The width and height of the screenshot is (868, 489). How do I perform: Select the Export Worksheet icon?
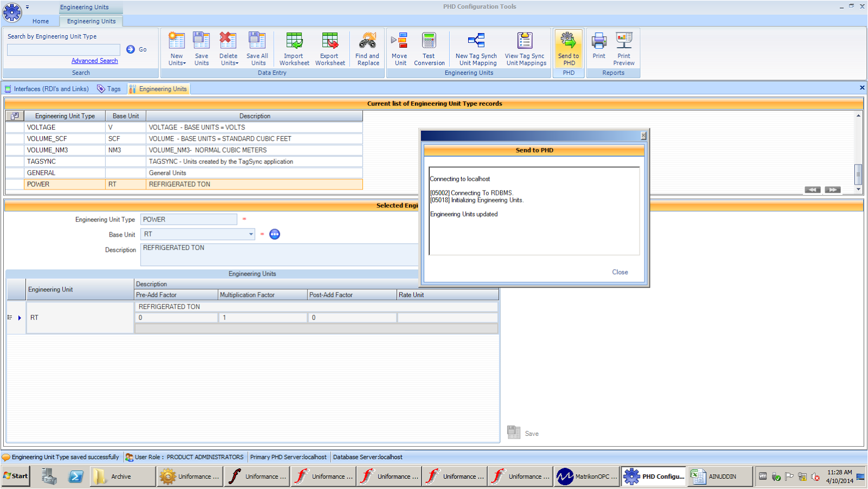(330, 48)
